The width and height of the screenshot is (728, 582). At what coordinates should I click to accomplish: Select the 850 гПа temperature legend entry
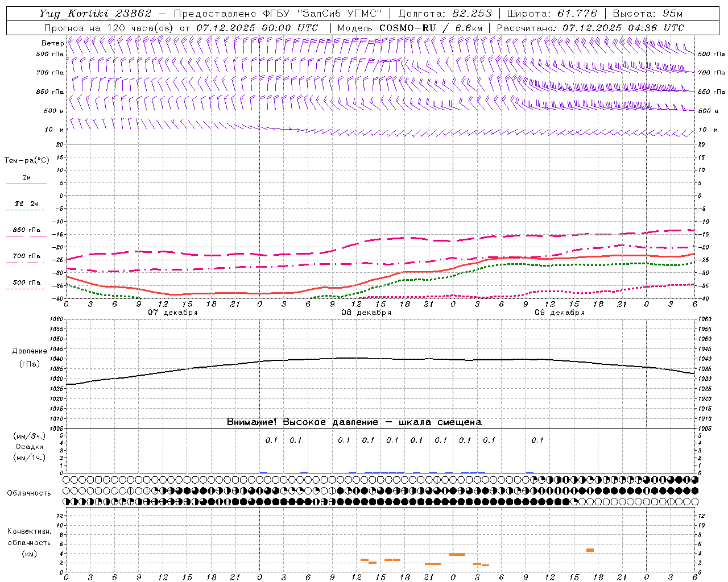pyautogui.click(x=26, y=230)
